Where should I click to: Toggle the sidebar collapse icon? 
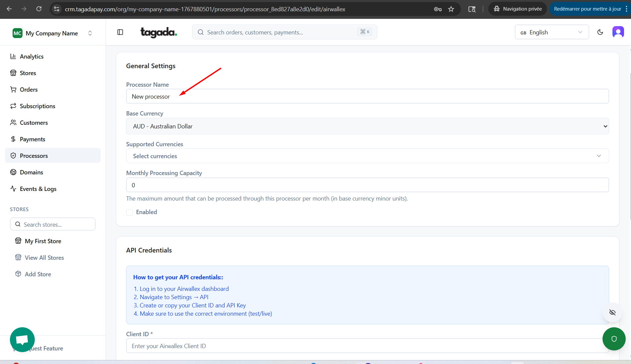click(120, 32)
